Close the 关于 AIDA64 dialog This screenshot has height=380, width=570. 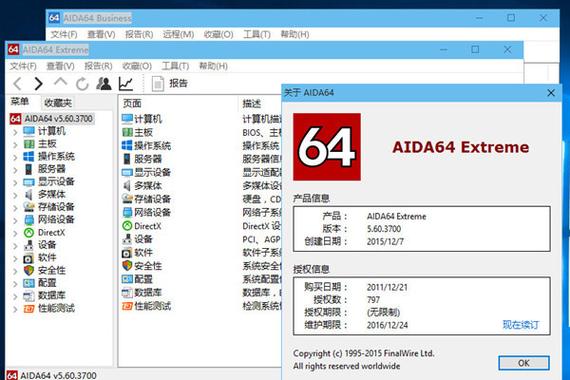click(551, 93)
